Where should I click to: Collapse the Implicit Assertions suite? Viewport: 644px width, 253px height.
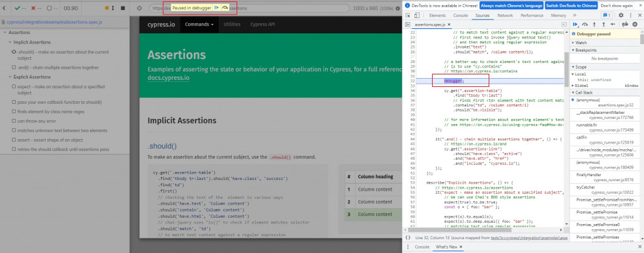coord(29,42)
